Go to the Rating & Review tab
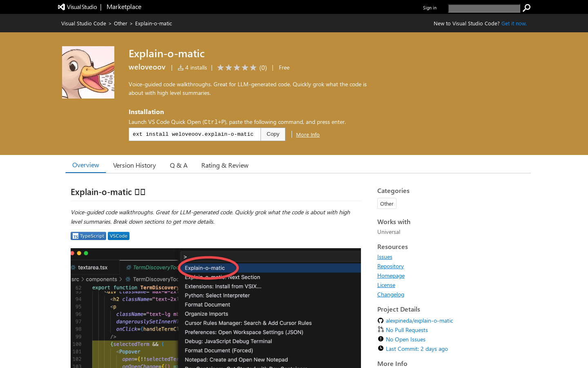Viewport: 588px width, 368px height. click(225, 166)
